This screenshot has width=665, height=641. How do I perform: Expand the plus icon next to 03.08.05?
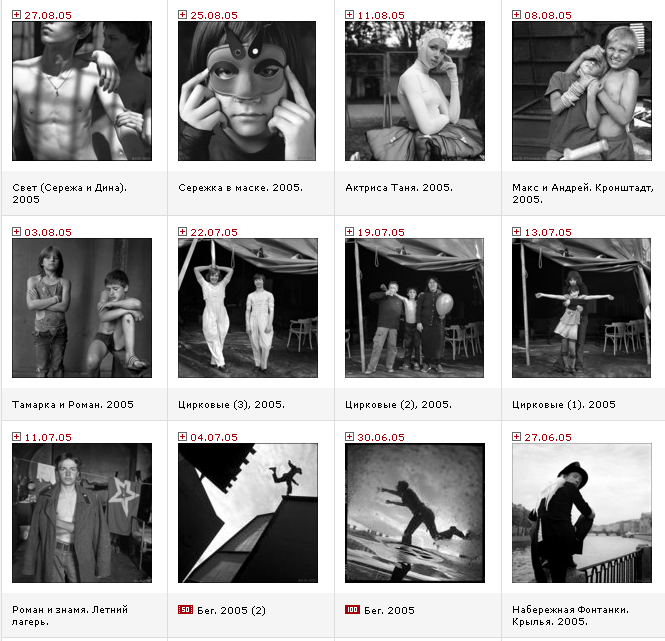(16, 232)
